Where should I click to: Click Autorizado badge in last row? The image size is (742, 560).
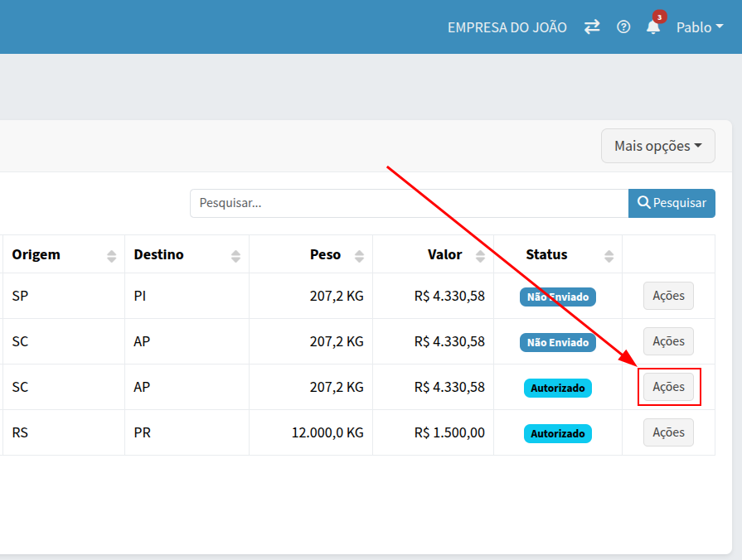click(558, 433)
